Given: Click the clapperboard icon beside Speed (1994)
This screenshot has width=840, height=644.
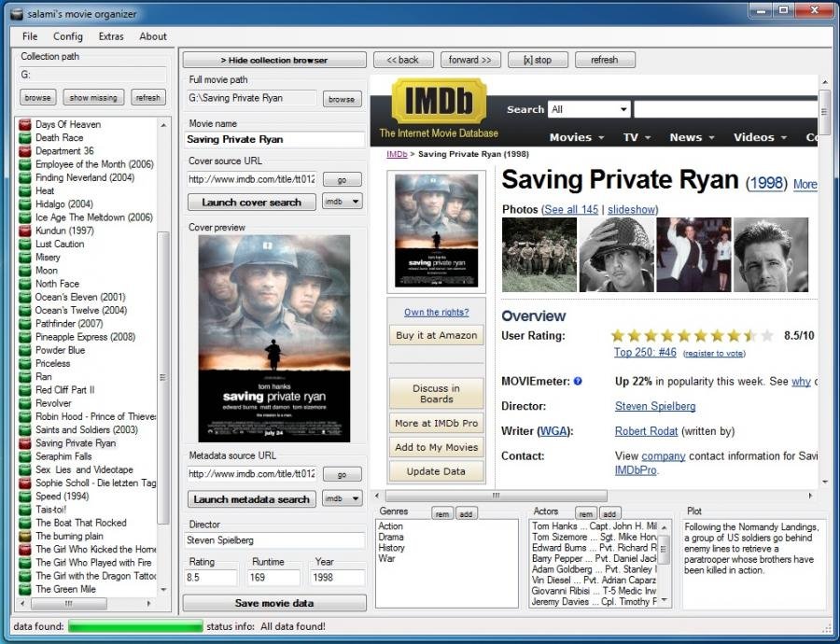Looking at the screenshot, I should point(24,497).
